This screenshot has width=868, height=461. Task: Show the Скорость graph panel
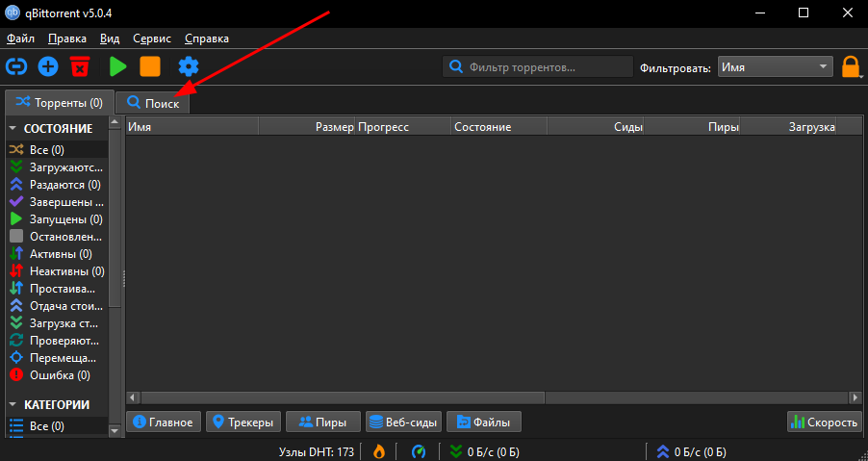pyautogui.click(x=825, y=423)
